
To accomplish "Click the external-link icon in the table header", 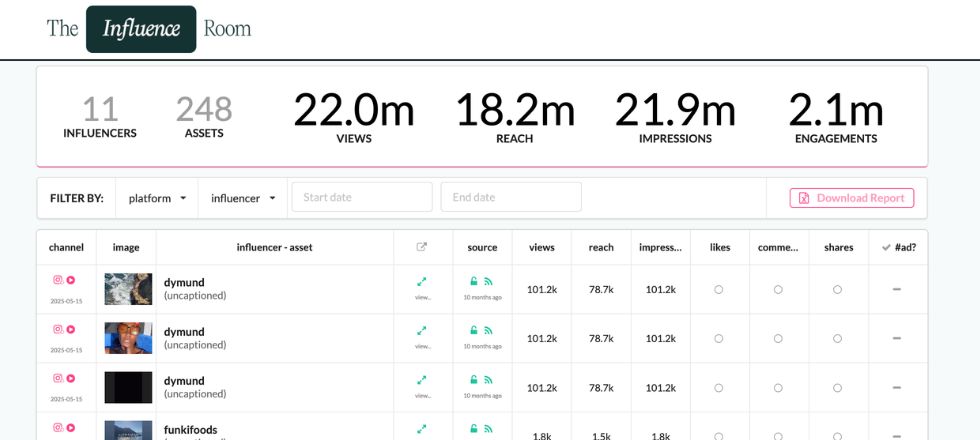I will pos(422,247).
